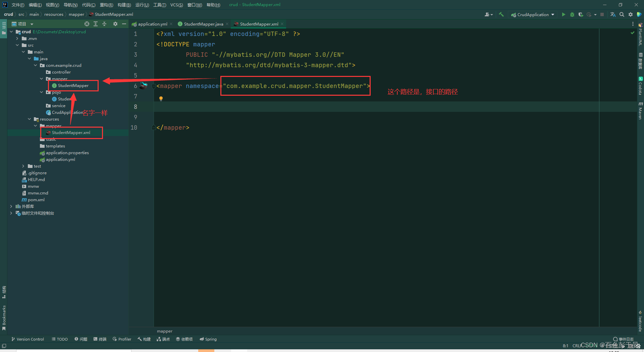The image size is (644, 352).
Task: Open the Maven side panel
Action: 640,111
